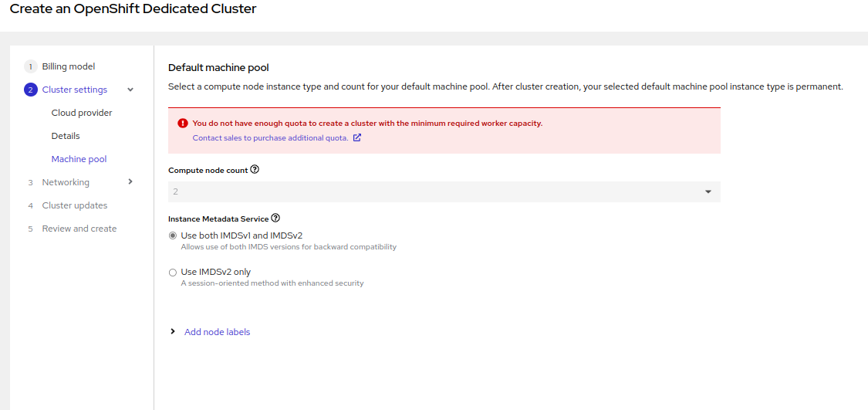This screenshot has width=868, height=410.
Task: Select Use IMDSv2 only option
Action: pos(173,272)
